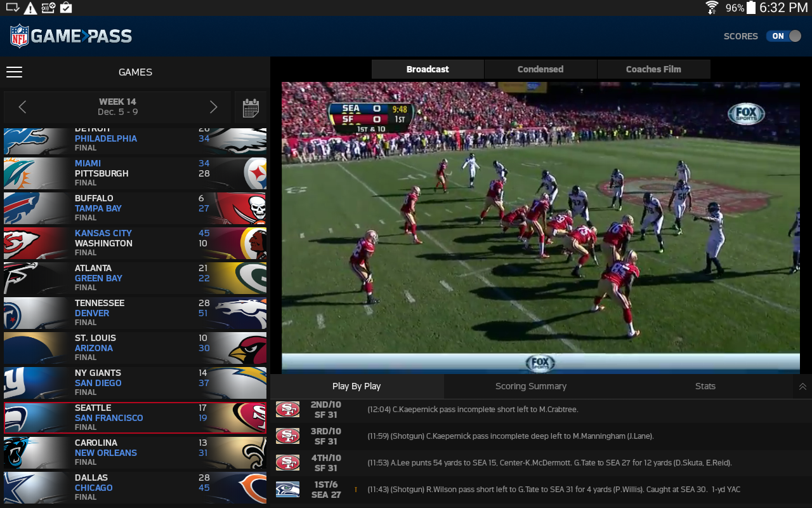Select the NY Giants vs San Diego game

coord(135,383)
